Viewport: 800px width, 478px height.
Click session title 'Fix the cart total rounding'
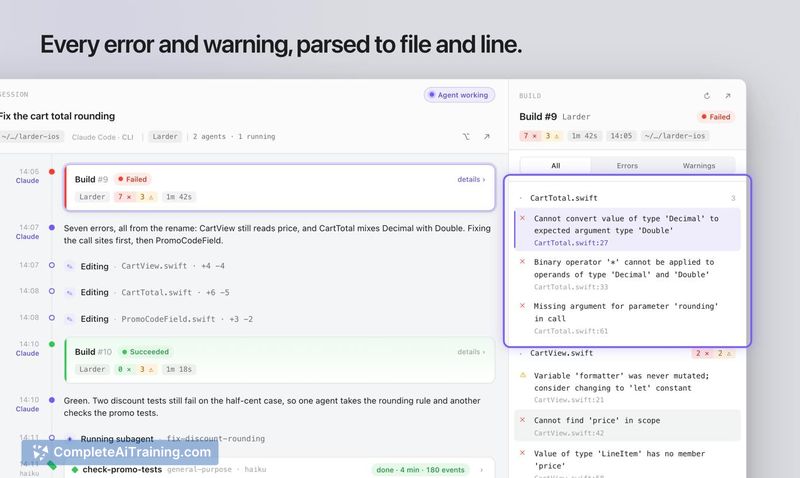coord(57,116)
